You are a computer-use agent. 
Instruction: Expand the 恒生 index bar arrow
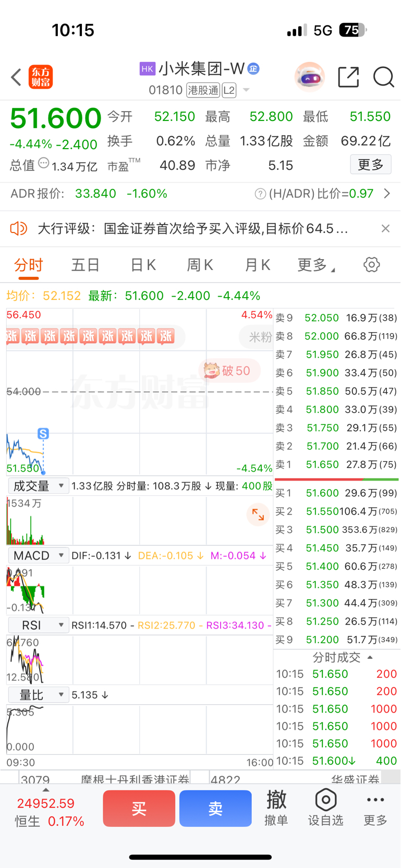46,790
